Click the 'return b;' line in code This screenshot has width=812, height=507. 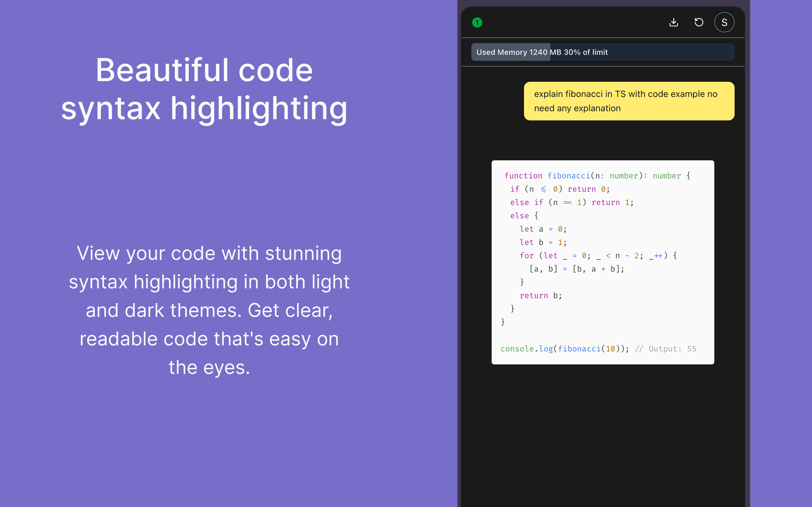coord(540,295)
